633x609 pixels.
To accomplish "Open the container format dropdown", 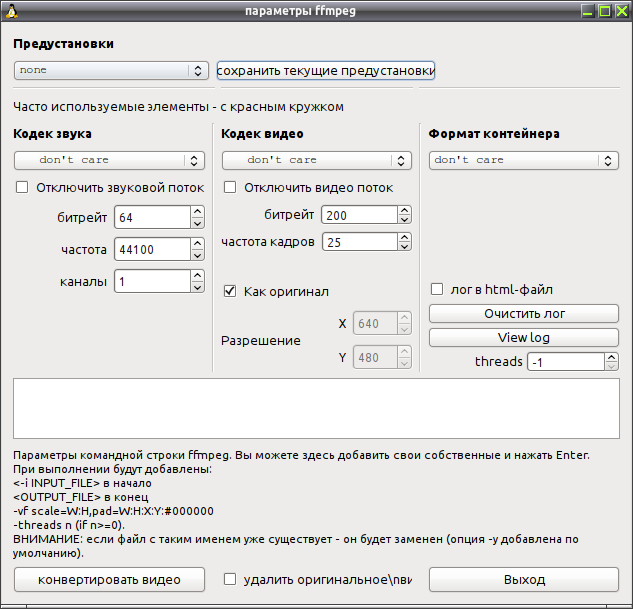I will click(x=524, y=160).
